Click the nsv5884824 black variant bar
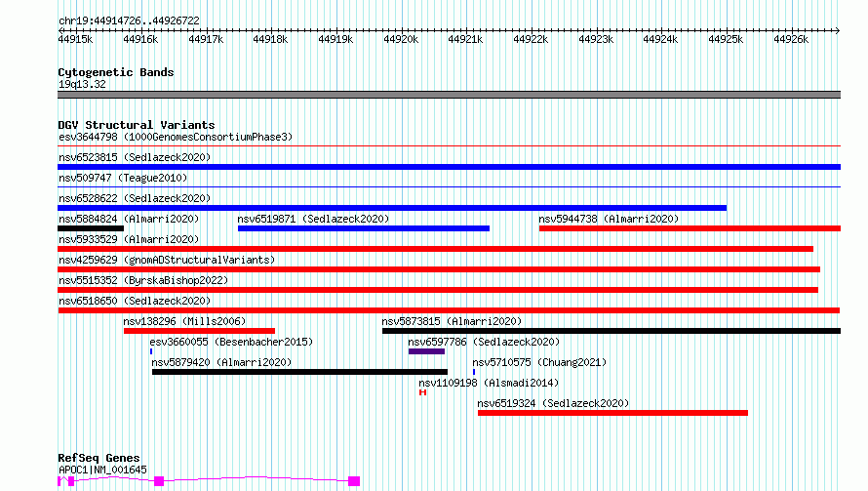Screen dimensions: 868x491 click(x=91, y=228)
